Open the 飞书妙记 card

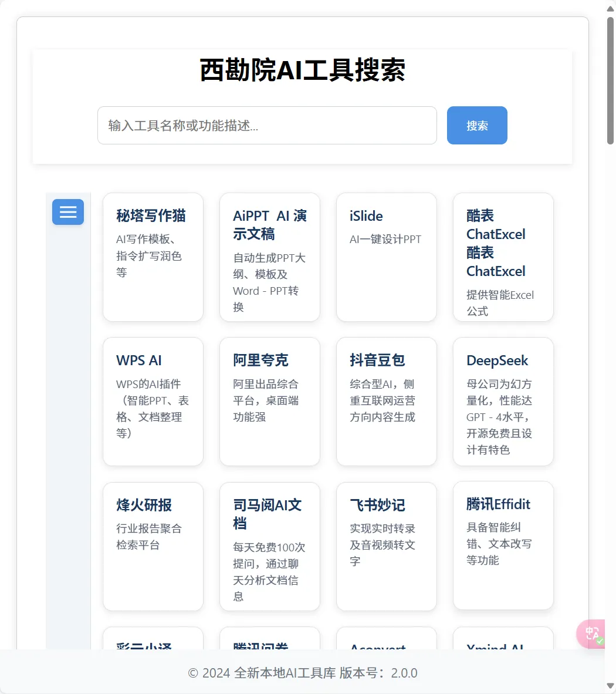pyautogui.click(x=387, y=546)
